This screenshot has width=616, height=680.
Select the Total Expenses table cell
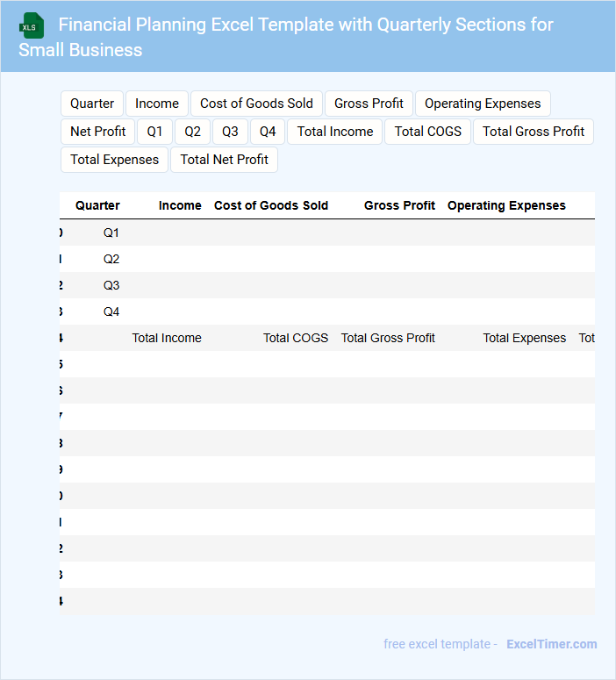coord(524,338)
